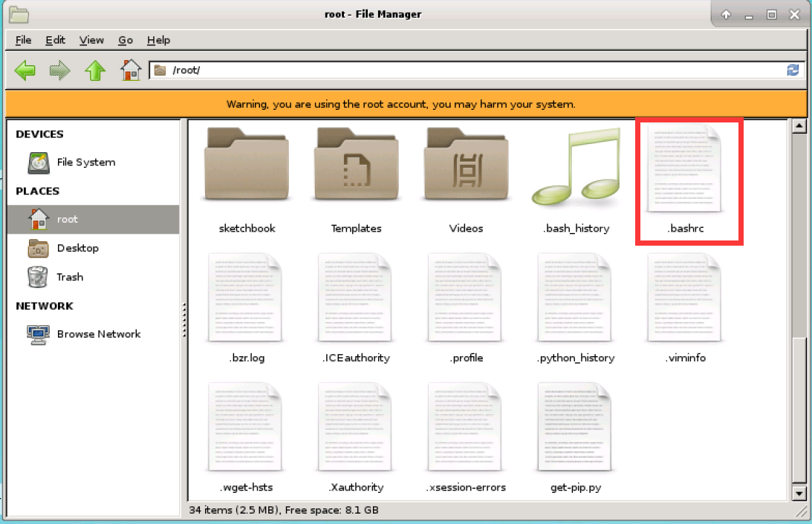Viewport: 812px width, 524px height.
Task: Select the .python_history file icon
Action: (x=574, y=298)
